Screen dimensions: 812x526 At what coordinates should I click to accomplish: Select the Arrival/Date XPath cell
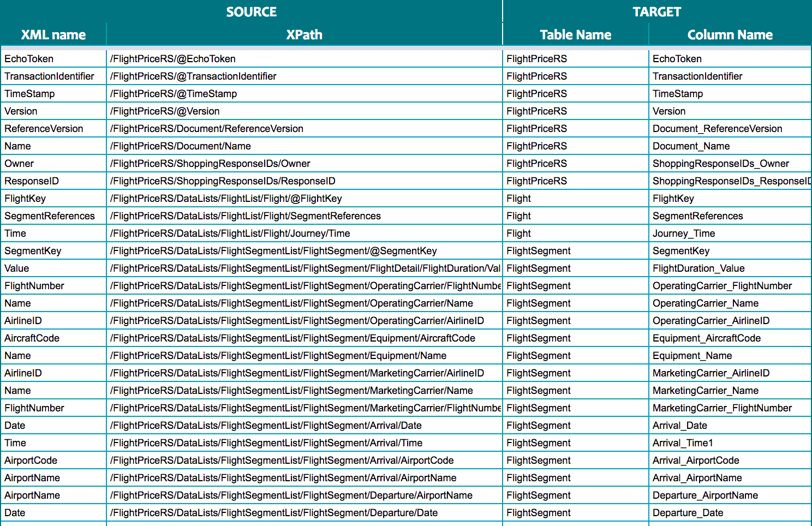click(x=304, y=425)
